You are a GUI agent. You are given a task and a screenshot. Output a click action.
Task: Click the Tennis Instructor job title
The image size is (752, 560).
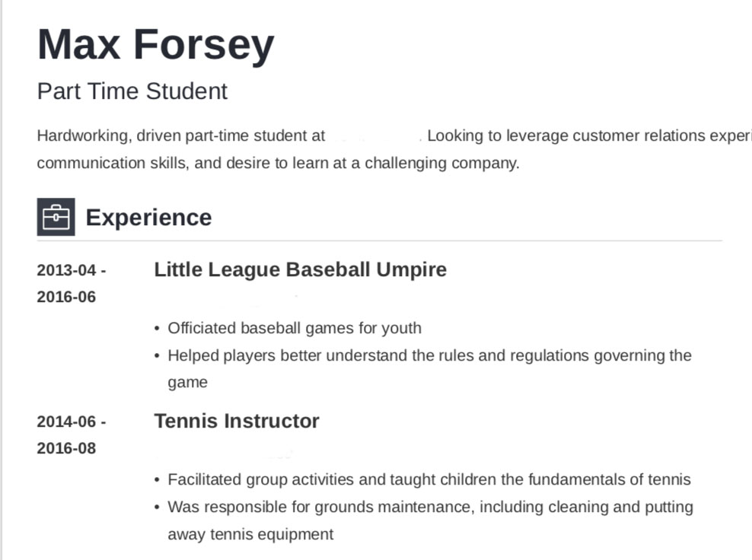click(x=237, y=421)
